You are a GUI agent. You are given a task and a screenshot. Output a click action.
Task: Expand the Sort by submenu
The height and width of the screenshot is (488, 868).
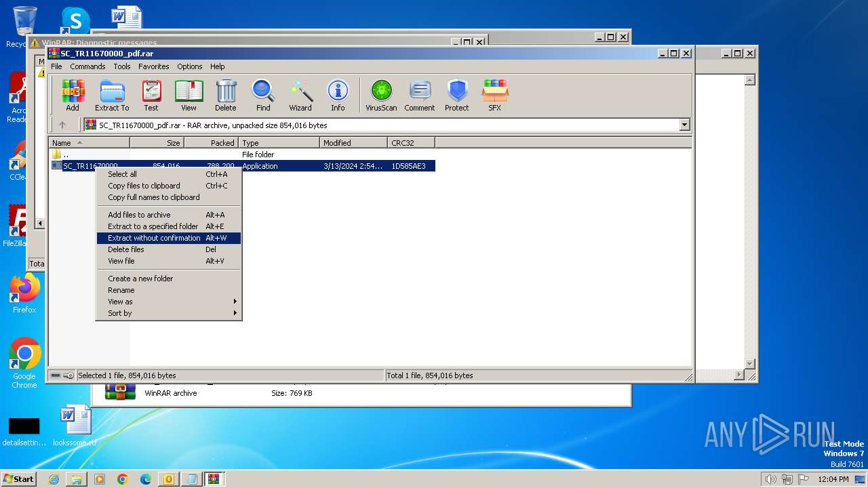click(x=169, y=313)
